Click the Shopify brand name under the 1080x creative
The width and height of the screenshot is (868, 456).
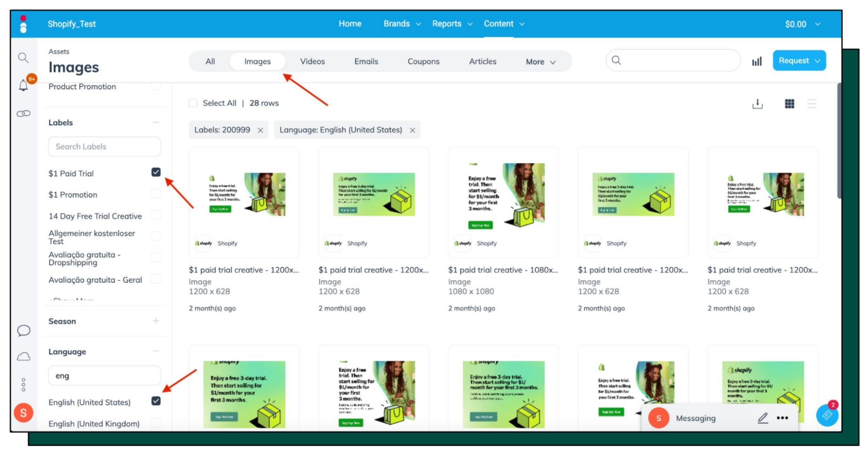(x=487, y=243)
